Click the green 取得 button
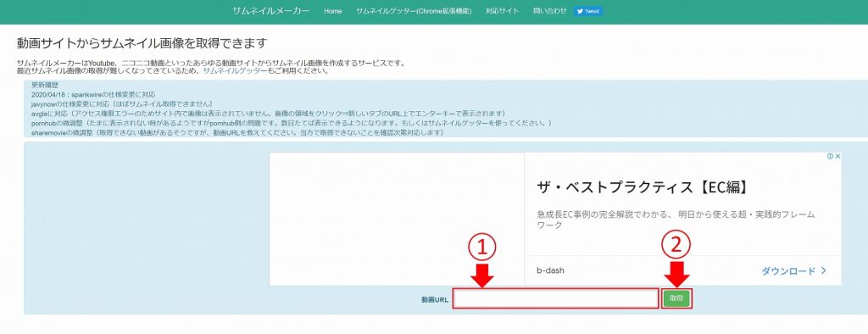Image resolution: width=868 pixels, height=334 pixels. tap(676, 298)
